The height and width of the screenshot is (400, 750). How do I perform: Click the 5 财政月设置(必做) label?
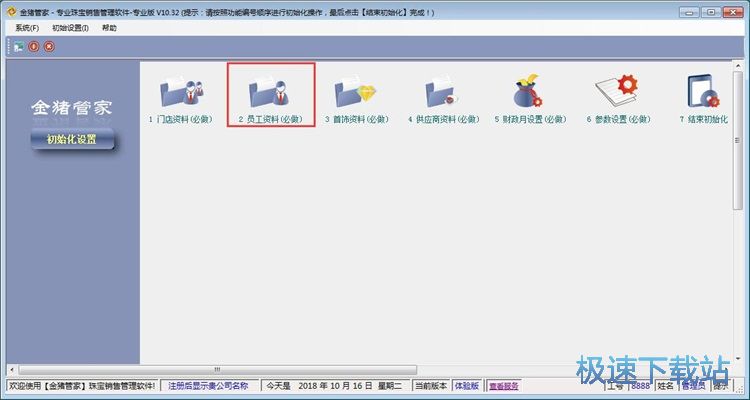(x=530, y=120)
